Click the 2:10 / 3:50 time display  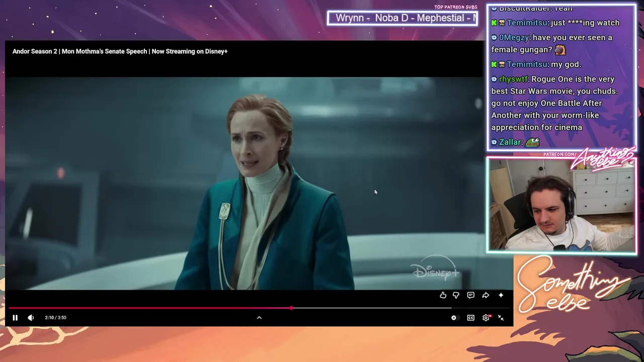click(x=55, y=317)
